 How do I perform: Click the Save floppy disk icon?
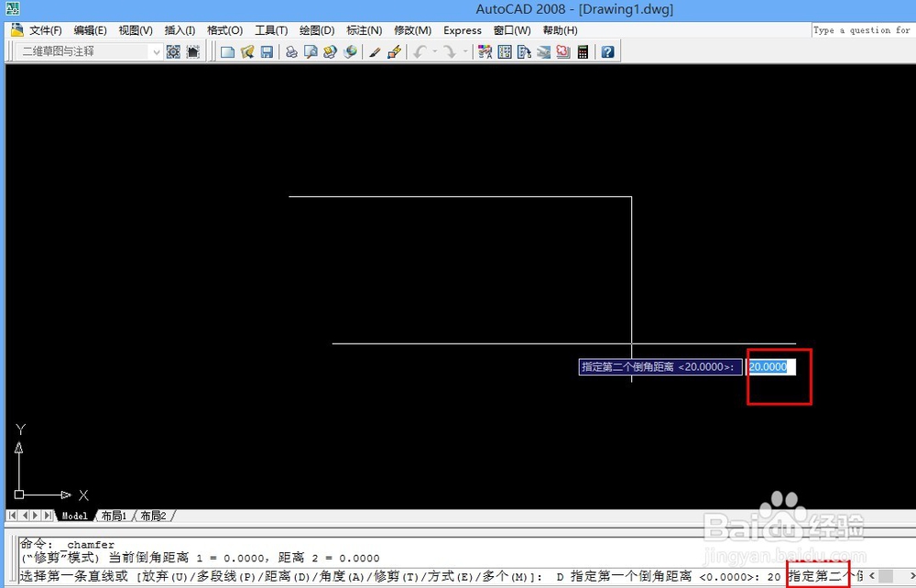coord(267,52)
